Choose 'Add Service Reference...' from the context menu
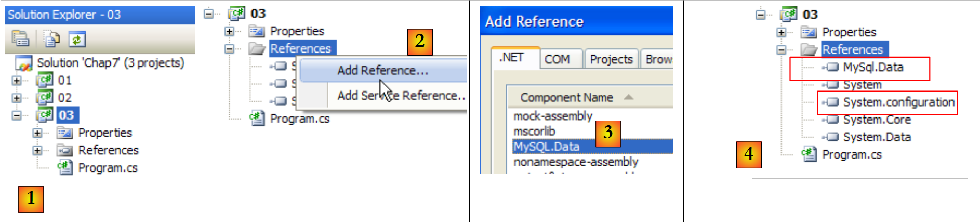The image size is (980, 222). tap(400, 96)
